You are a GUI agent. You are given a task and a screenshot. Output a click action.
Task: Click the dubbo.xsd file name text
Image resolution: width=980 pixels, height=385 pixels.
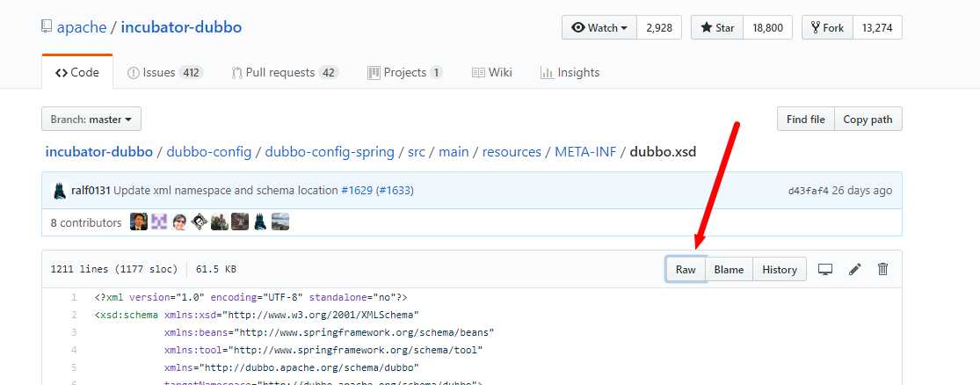(x=663, y=152)
